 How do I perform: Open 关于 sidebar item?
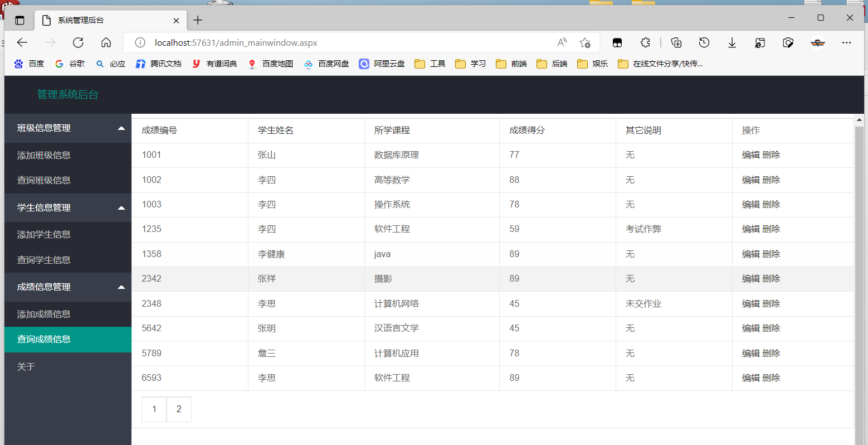point(68,366)
